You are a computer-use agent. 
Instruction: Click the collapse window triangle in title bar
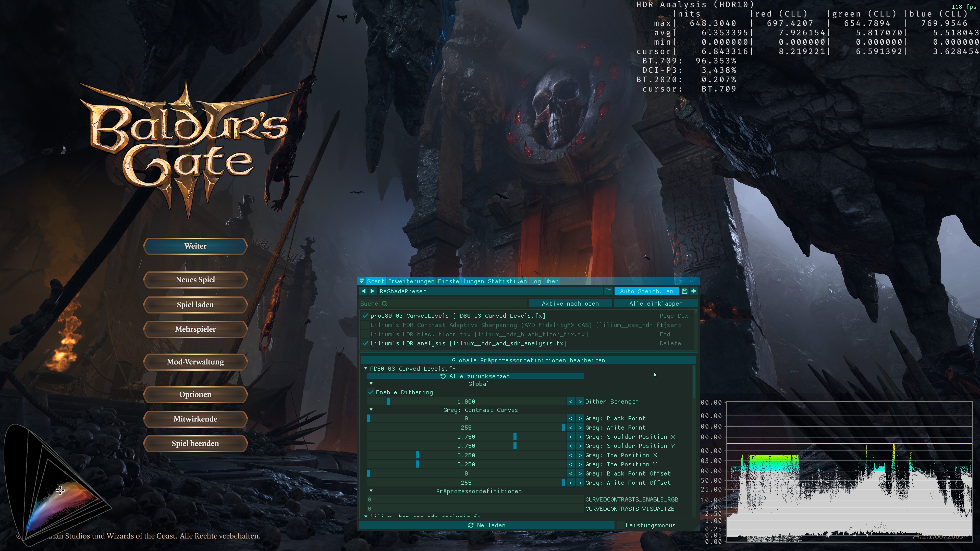361,281
